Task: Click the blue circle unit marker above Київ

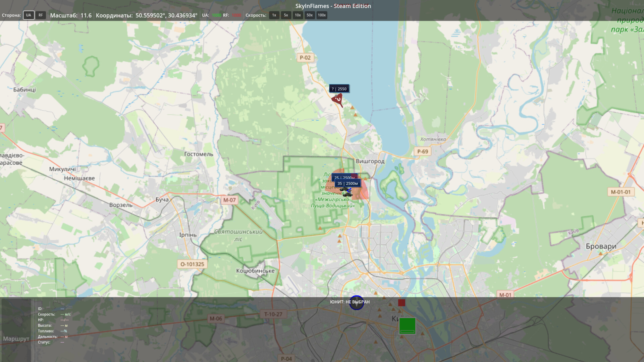Action: point(357,302)
